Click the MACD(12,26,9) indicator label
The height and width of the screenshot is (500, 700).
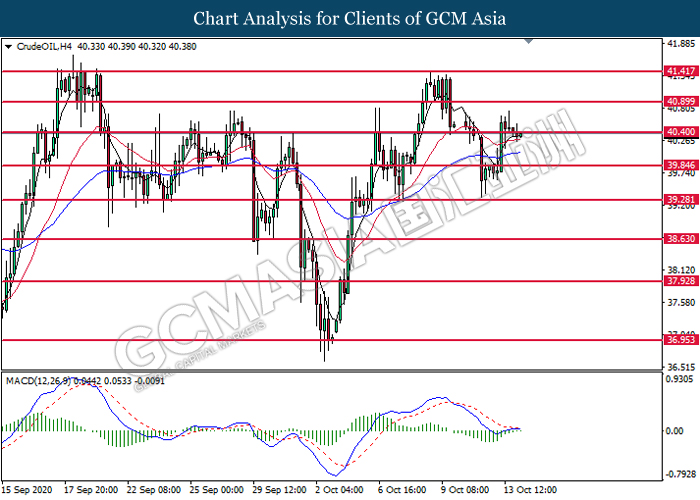click(38, 381)
